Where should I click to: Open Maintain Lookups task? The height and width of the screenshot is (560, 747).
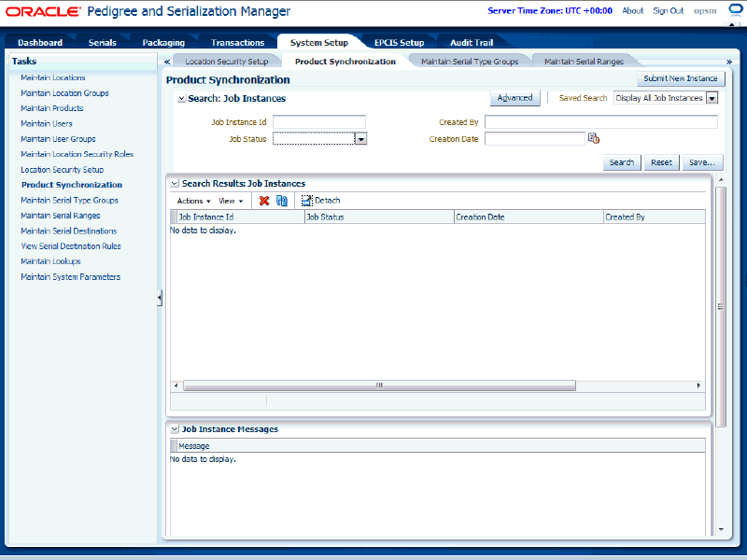(50, 261)
